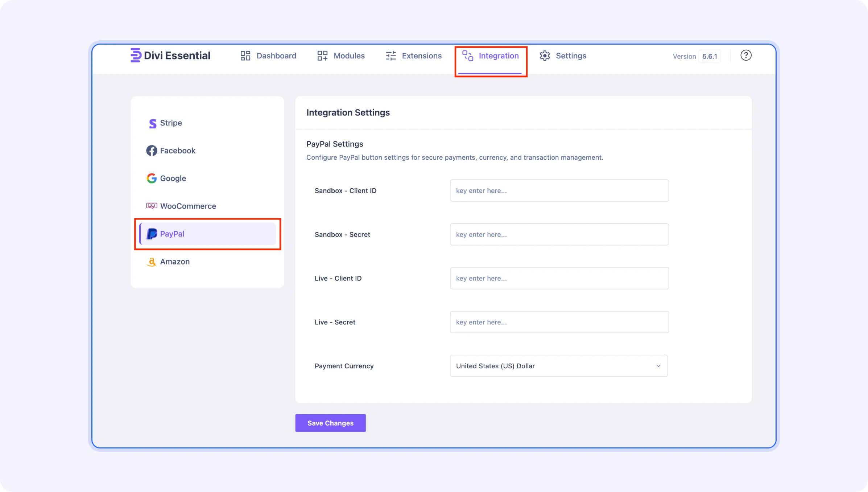The width and height of the screenshot is (868, 492).
Task: Click the Google G logo icon
Action: coord(152,178)
